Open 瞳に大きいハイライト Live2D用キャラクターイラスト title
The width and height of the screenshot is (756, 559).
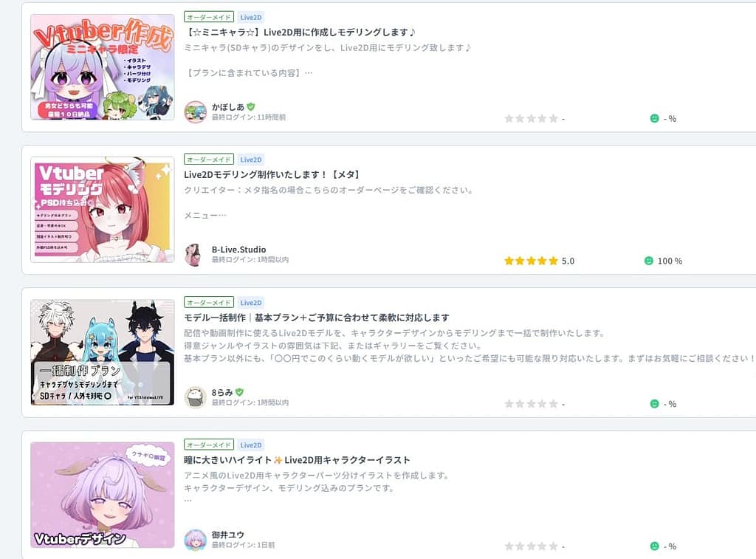pos(297,459)
